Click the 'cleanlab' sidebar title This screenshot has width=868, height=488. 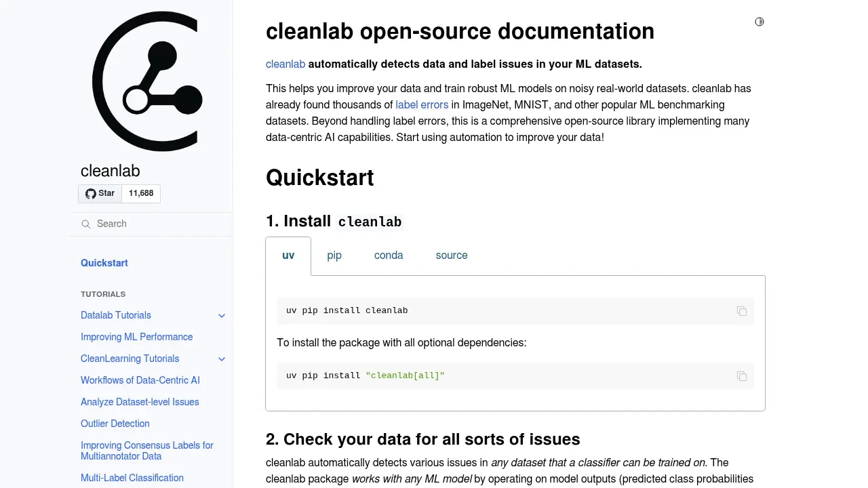point(111,171)
